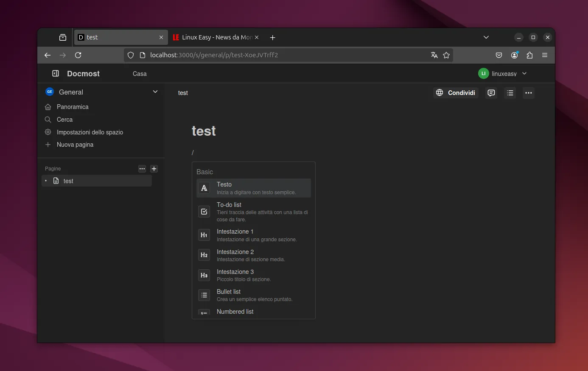
Task: Open the page options three-dot menu
Action: pyautogui.click(x=528, y=93)
